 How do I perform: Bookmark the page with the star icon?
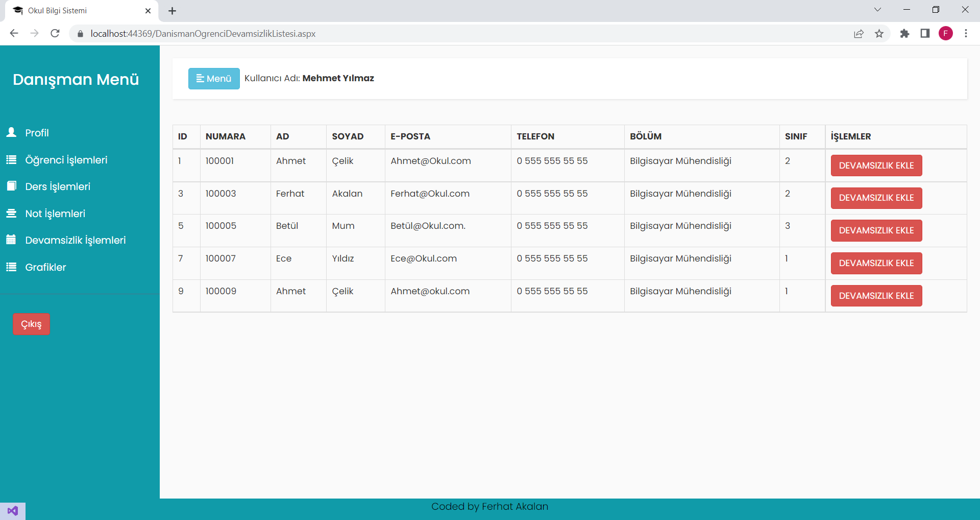pos(879,33)
